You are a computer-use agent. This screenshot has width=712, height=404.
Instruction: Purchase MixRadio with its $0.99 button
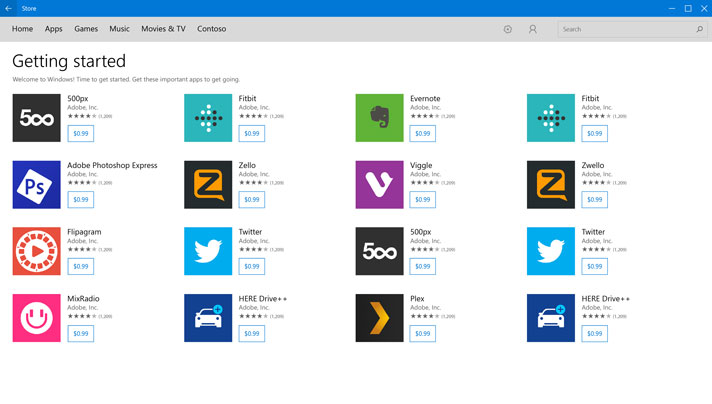[81, 334]
